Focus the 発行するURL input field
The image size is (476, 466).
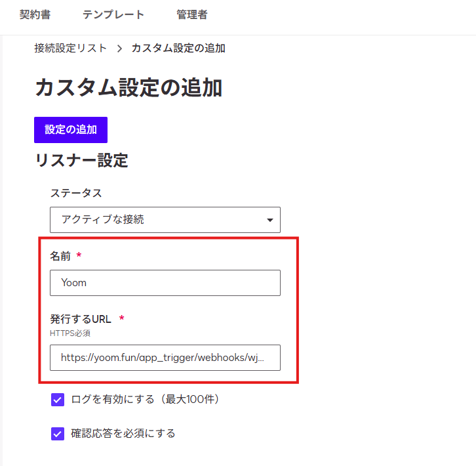pos(165,358)
